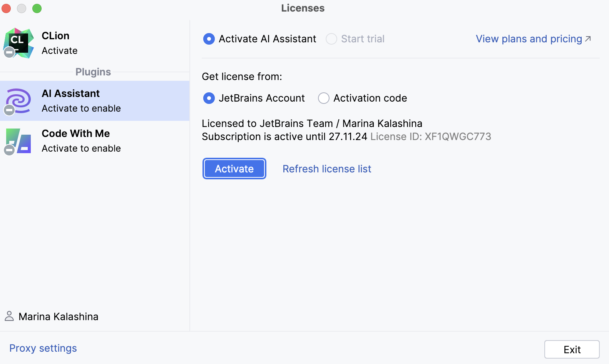Screen dimensions: 609x364
Task: Click 'Subscription is active until 27.11.24' text
Action: coord(284,137)
